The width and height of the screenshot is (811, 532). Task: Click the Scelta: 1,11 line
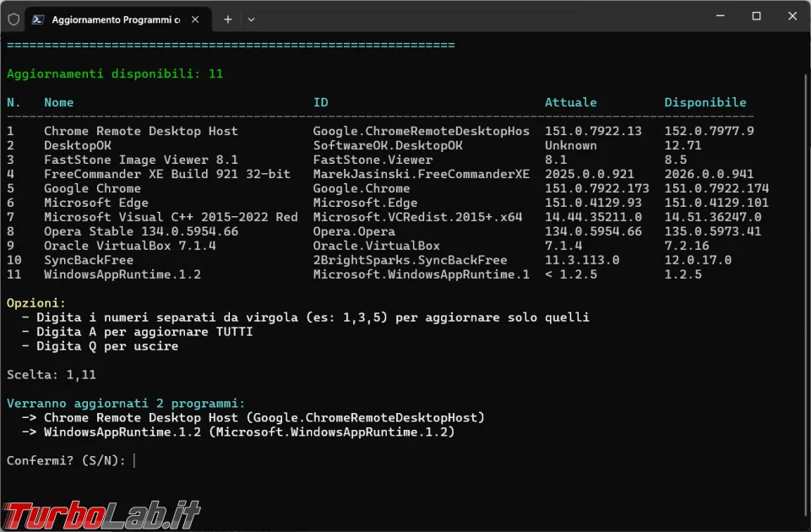52,375
